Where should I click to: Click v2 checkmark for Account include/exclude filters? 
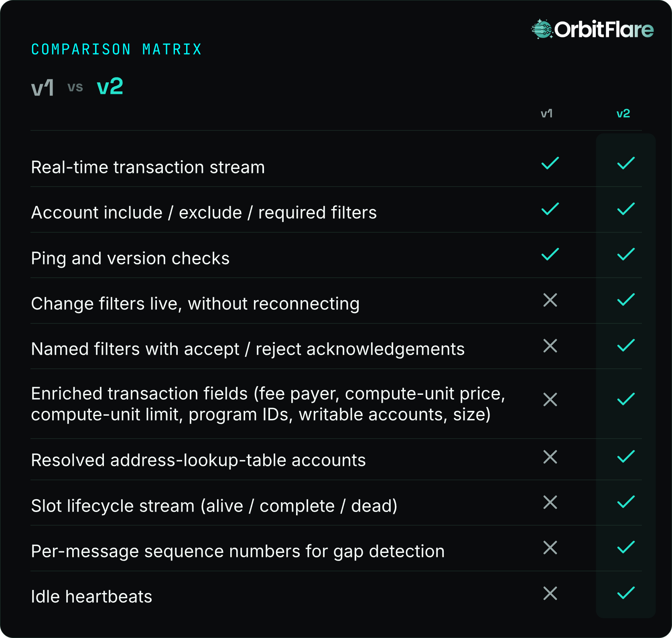click(626, 209)
